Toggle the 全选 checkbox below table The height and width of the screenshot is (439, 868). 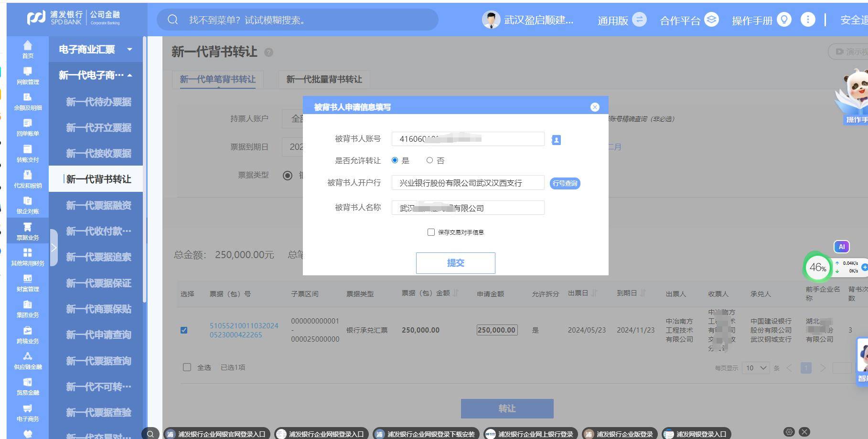(187, 367)
